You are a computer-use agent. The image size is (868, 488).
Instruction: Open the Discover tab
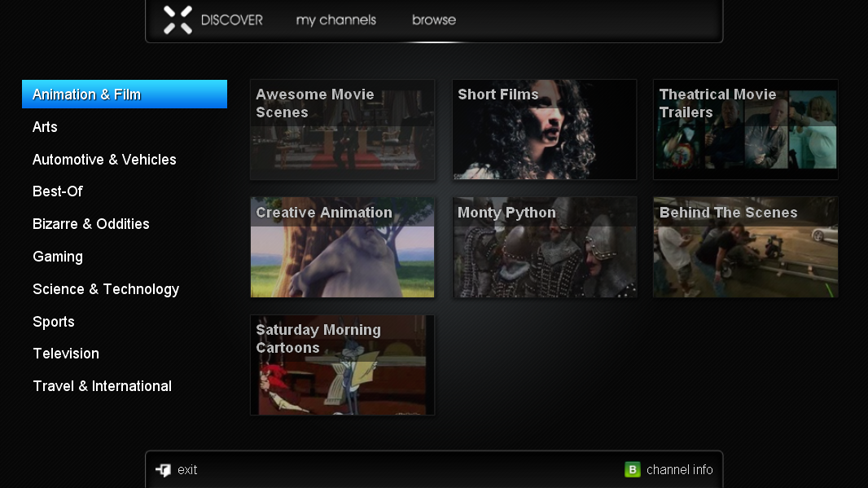click(x=232, y=20)
